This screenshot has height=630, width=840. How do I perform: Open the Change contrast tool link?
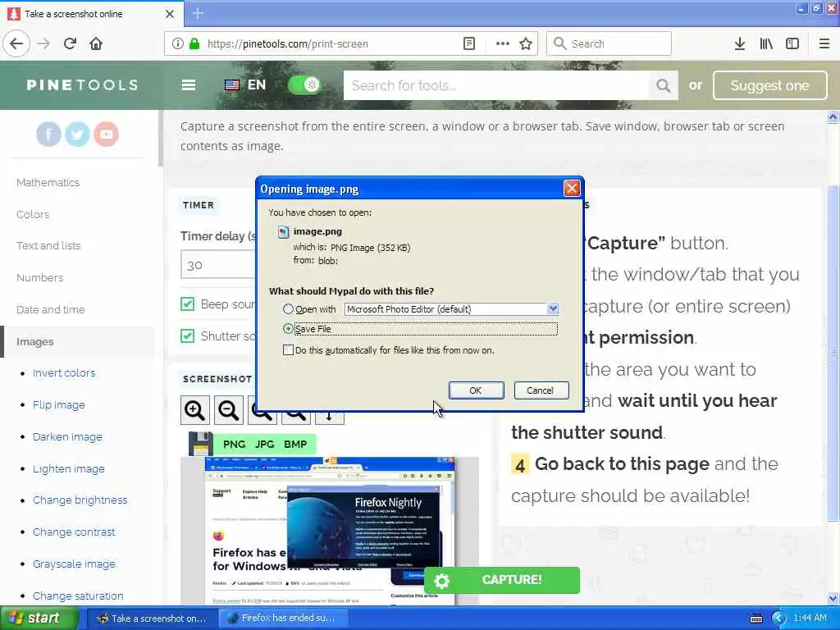74,532
